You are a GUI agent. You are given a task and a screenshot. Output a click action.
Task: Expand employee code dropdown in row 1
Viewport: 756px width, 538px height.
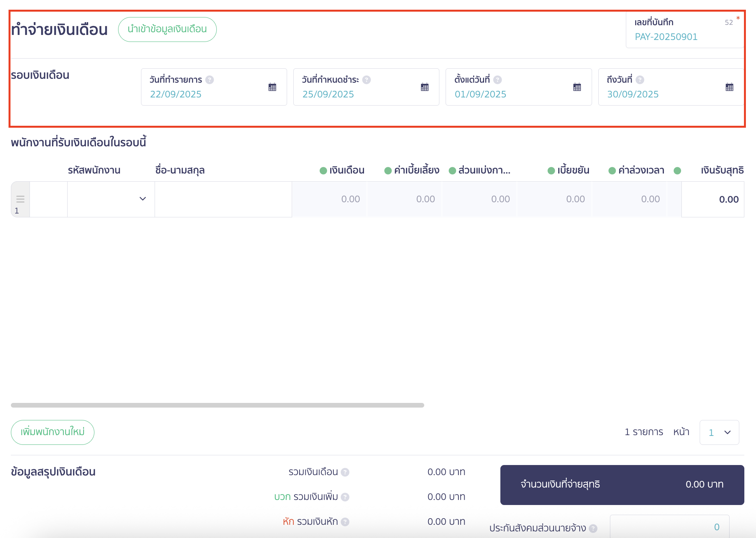coord(143,199)
